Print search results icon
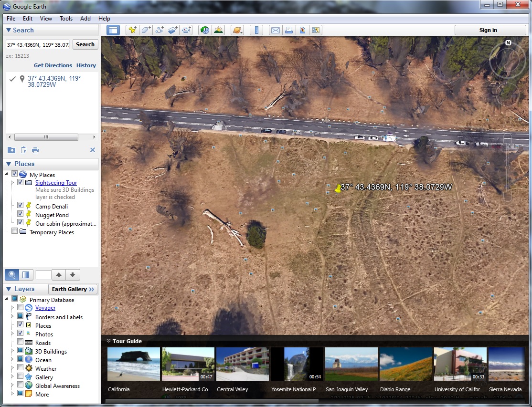Screen dimensions: 532x407 tap(35, 150)
